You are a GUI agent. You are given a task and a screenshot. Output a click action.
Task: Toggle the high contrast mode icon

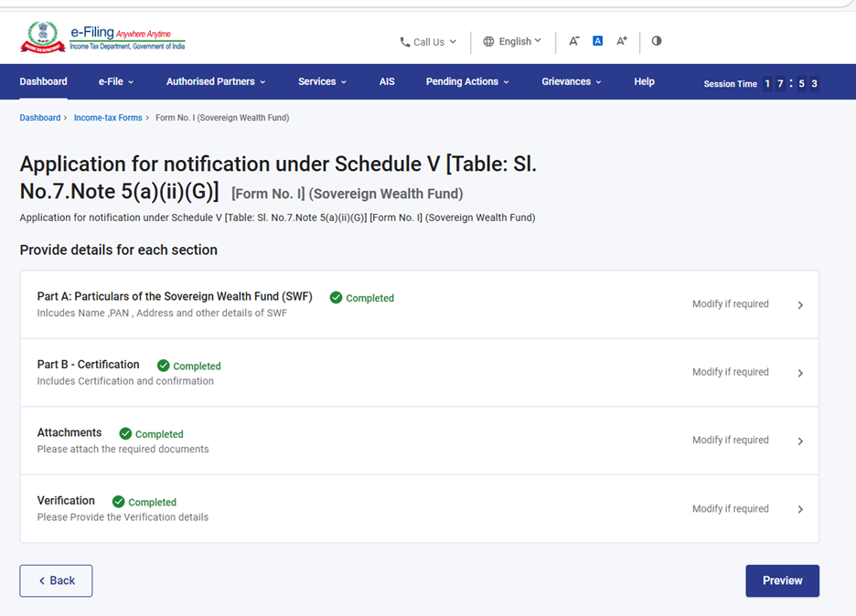[657, 41]
